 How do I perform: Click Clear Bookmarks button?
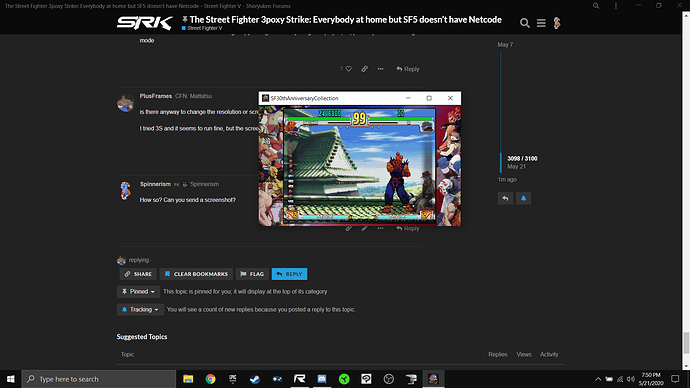pyautogui.click(x=196, y=274)
